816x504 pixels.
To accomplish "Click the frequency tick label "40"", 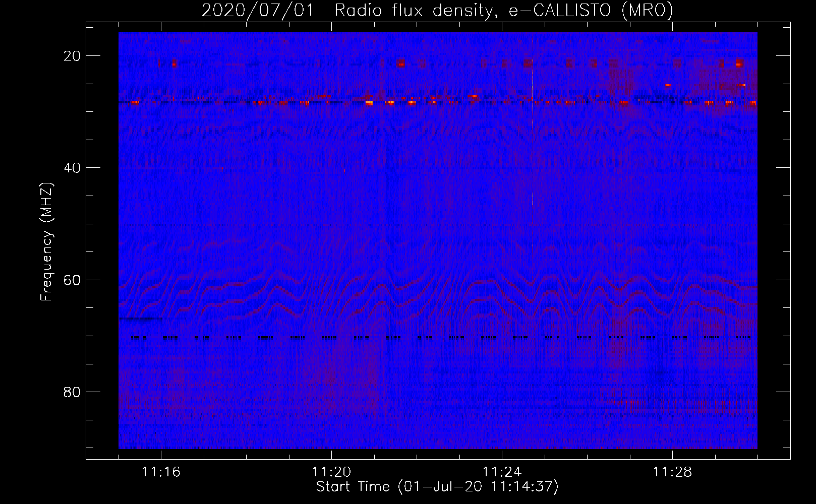I will pos(72,168).
